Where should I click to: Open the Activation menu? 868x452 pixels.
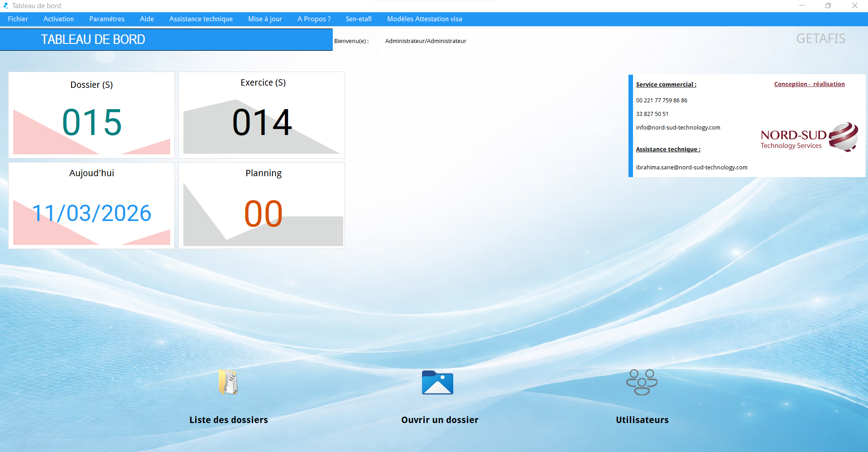click(58, 19)
